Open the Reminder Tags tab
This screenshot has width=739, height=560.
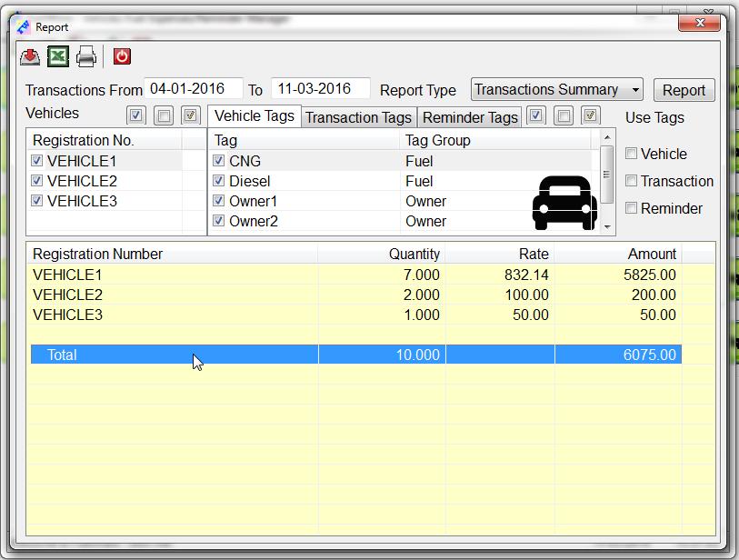point(469,117)
